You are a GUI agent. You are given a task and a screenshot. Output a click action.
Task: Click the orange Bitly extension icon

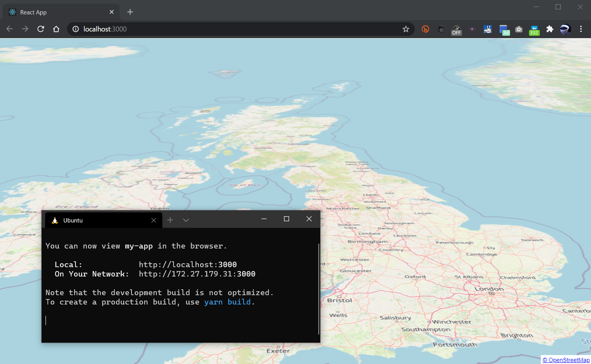tap(425, 29)
